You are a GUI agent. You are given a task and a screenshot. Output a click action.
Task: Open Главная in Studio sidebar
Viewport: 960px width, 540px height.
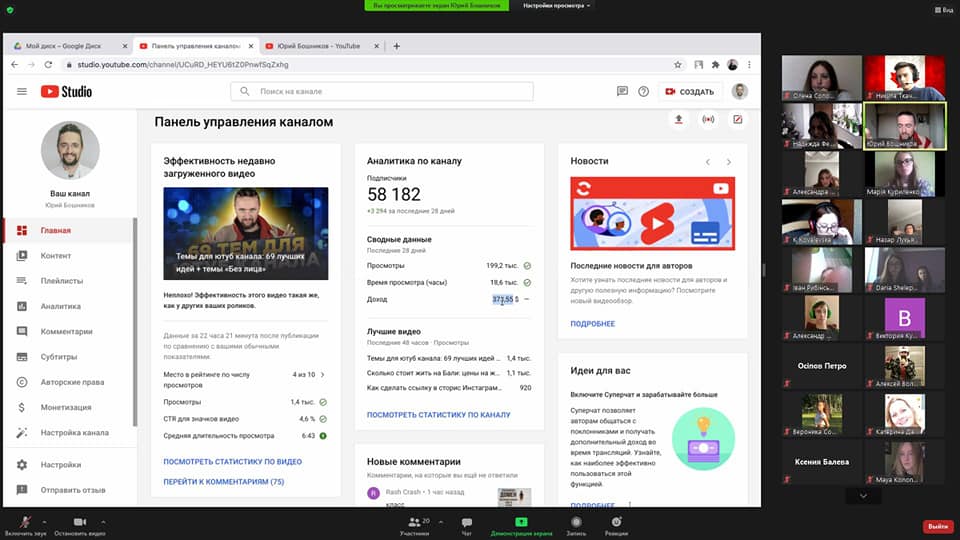68,230
